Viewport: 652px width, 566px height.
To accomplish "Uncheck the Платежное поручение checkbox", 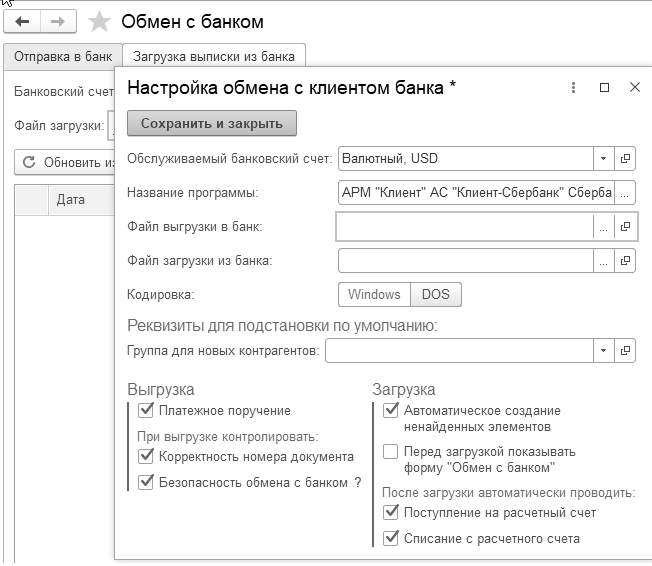I will tap(146, 410).
